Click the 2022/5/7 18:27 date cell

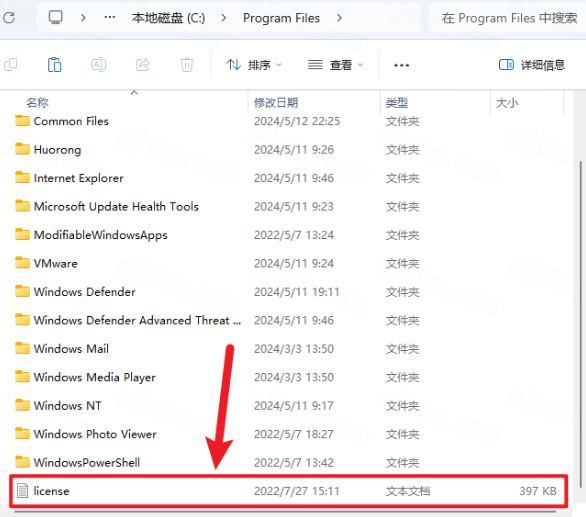point(293,434)
